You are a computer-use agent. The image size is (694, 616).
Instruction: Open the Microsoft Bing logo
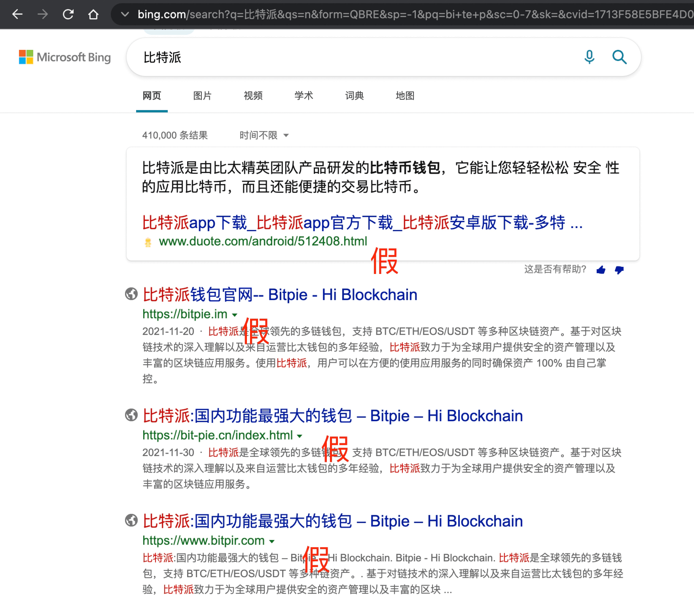(65, 57)
